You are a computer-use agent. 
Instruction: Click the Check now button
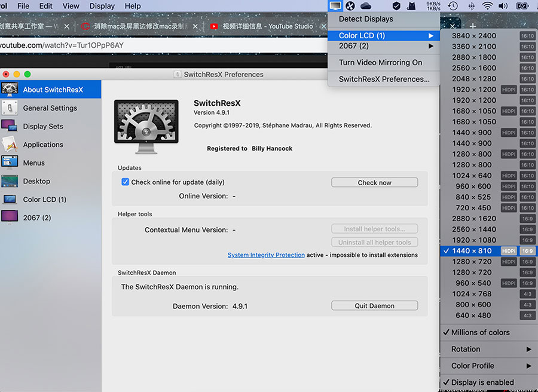pyautogui.click(x=374, y=182)
